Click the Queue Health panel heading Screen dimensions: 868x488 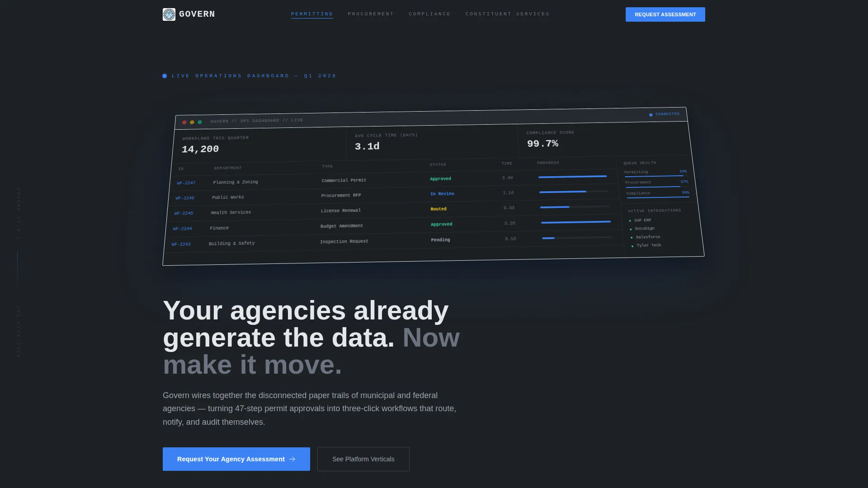tap(640, 163)
